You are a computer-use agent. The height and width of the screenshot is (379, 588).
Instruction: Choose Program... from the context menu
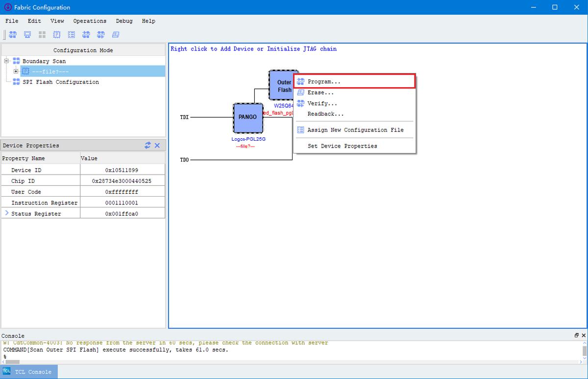pos(354,81)
